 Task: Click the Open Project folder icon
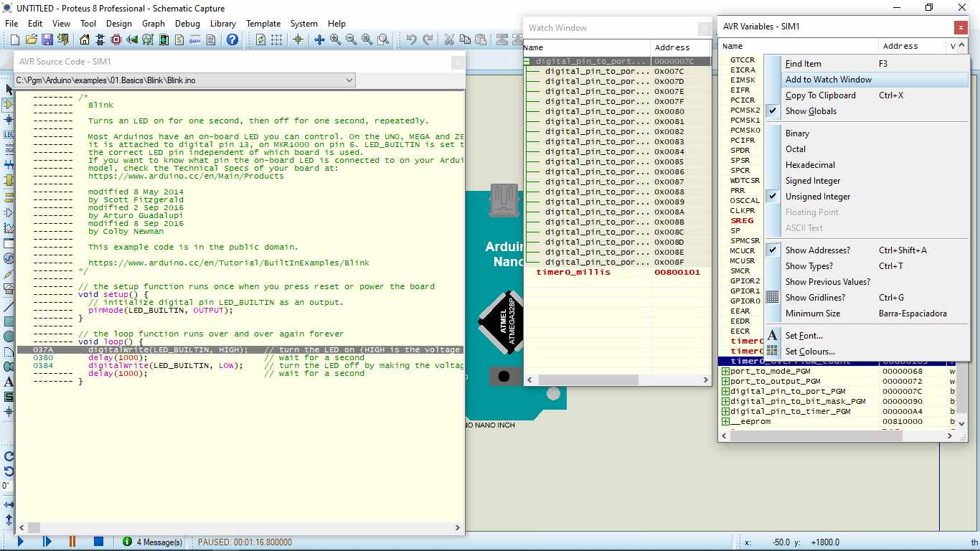click(x=31, y=39)
